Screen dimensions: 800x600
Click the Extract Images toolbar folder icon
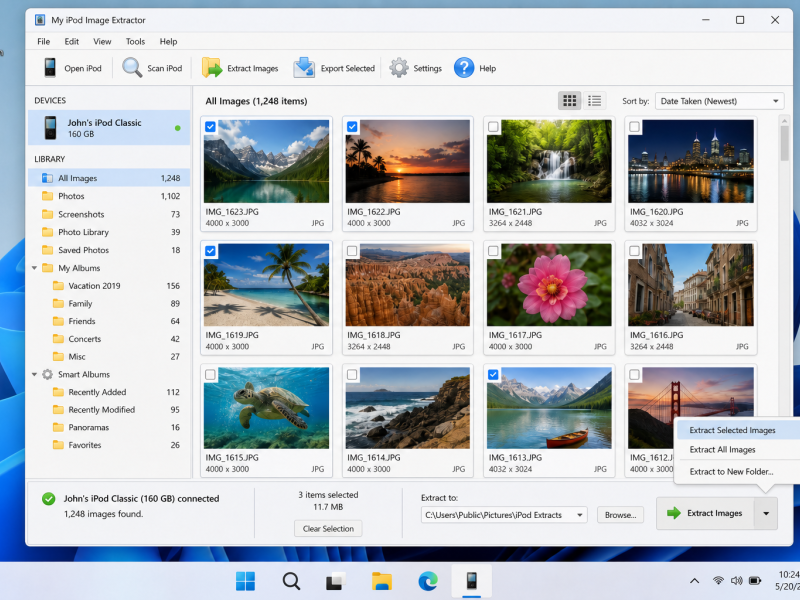click(x=212, y=67)
